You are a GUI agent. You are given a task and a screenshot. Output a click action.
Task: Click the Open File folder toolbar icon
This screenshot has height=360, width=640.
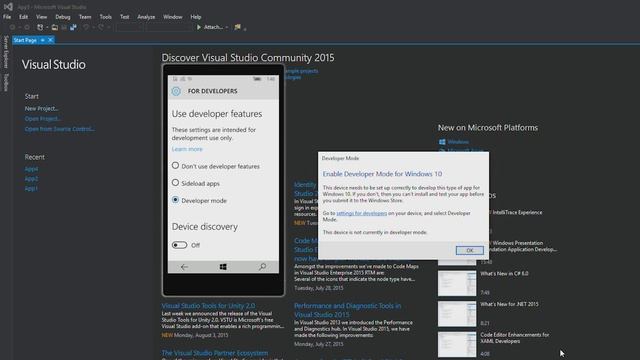(54, 27)
